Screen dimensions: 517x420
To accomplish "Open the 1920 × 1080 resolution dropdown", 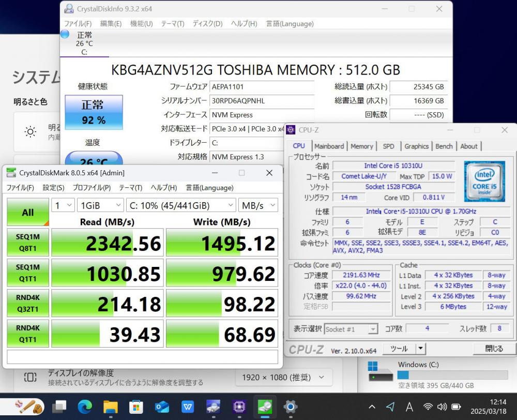I will [x=283, y=377].
